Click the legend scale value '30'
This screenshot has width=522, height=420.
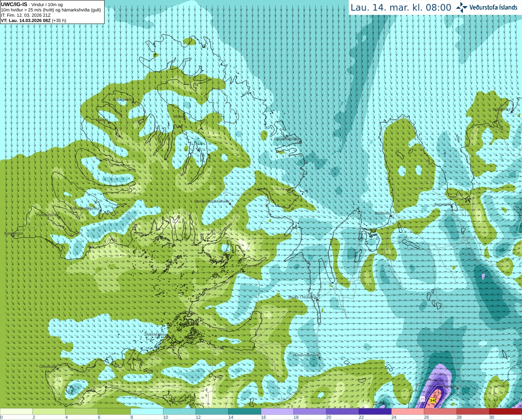tap(492, 417)
